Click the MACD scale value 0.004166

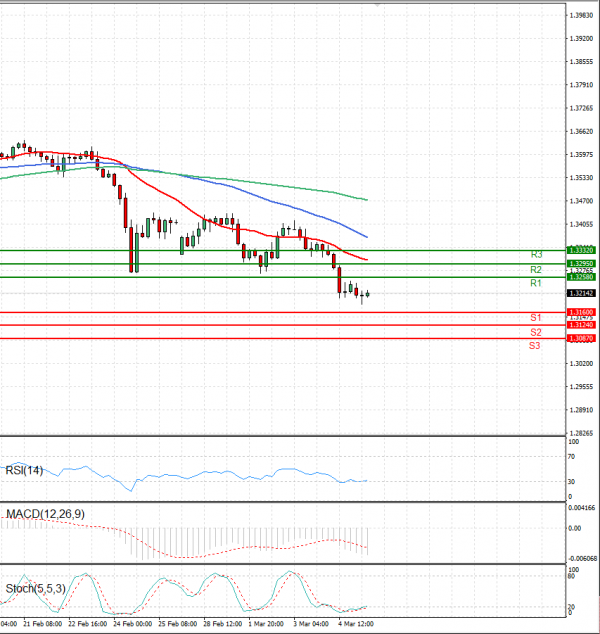point(581,508)
